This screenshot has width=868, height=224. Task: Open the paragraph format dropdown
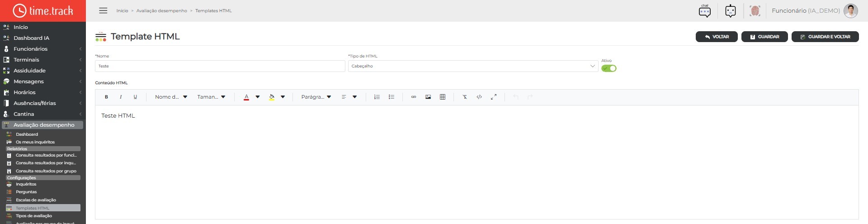[316, 97]
